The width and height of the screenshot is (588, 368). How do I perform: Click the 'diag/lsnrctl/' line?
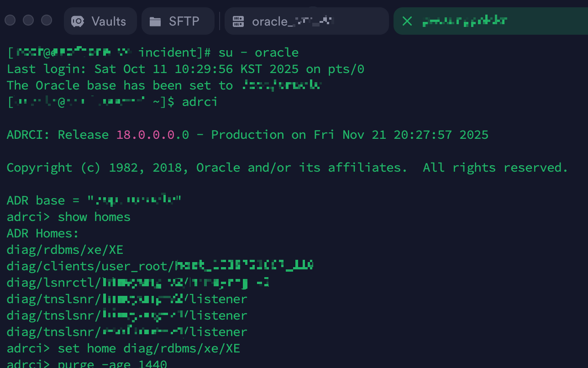click(138, 283)
